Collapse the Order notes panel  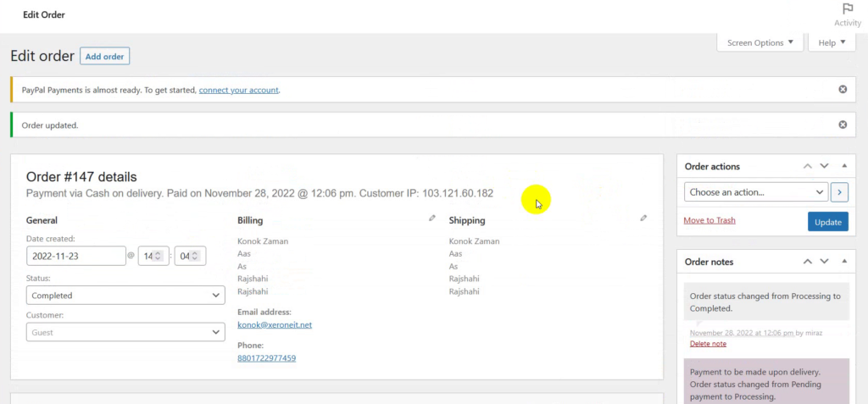(844, 261)
